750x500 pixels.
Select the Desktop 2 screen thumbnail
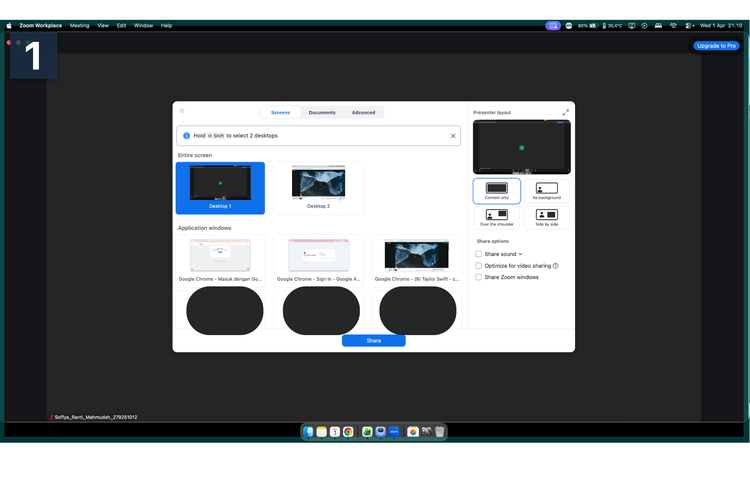(319, 188)
